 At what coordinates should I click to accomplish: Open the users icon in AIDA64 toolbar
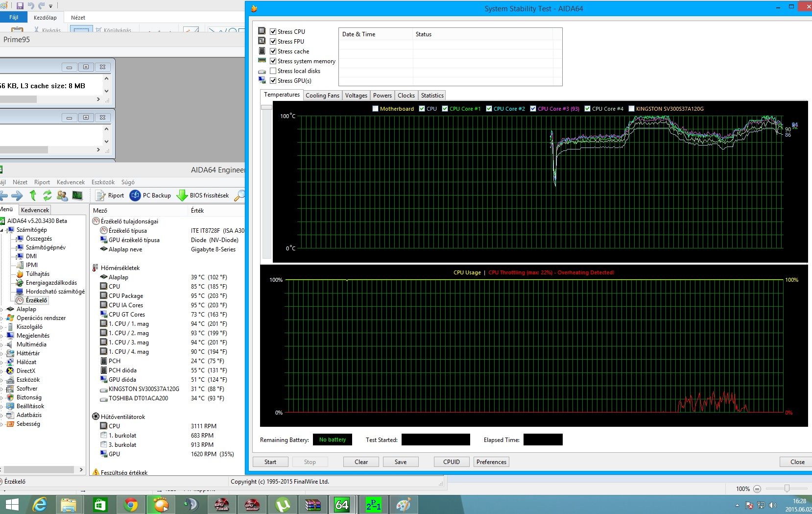point(62,196)
